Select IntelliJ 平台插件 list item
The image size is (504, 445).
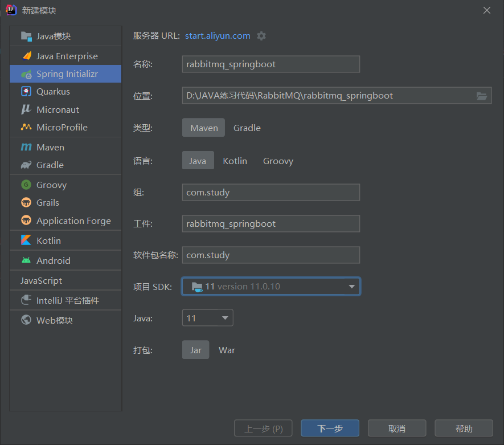coord(65,300)
